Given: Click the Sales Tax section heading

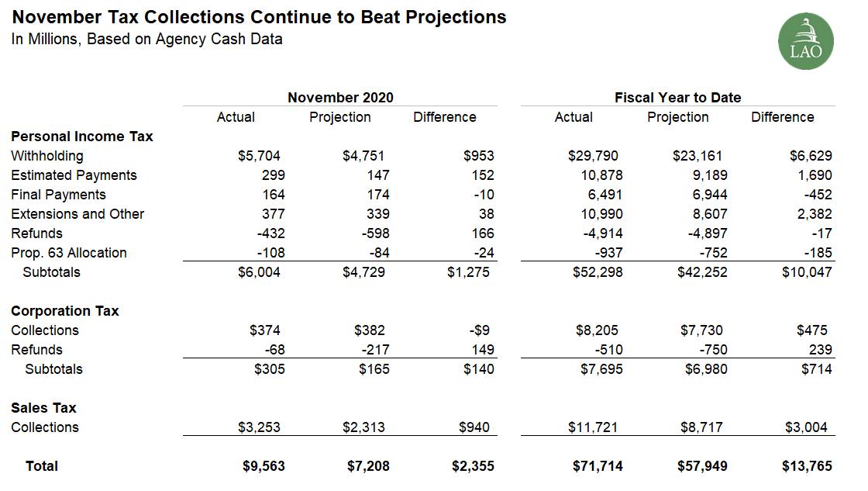Looking at the screenshot, I should [x=43, y=408].
